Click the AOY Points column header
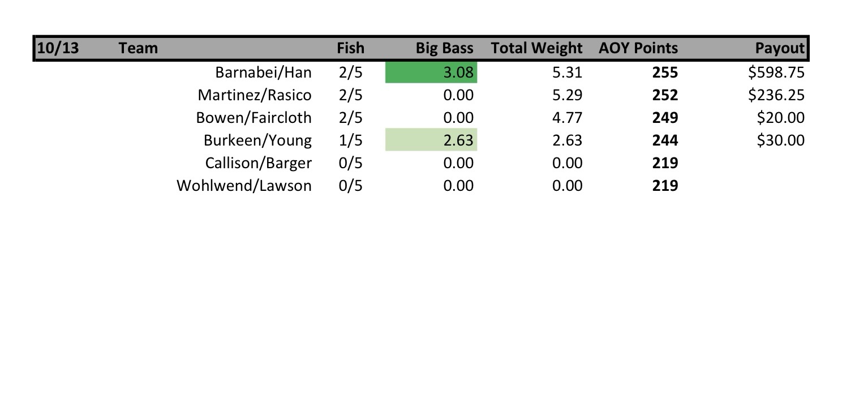 (638, 48)
